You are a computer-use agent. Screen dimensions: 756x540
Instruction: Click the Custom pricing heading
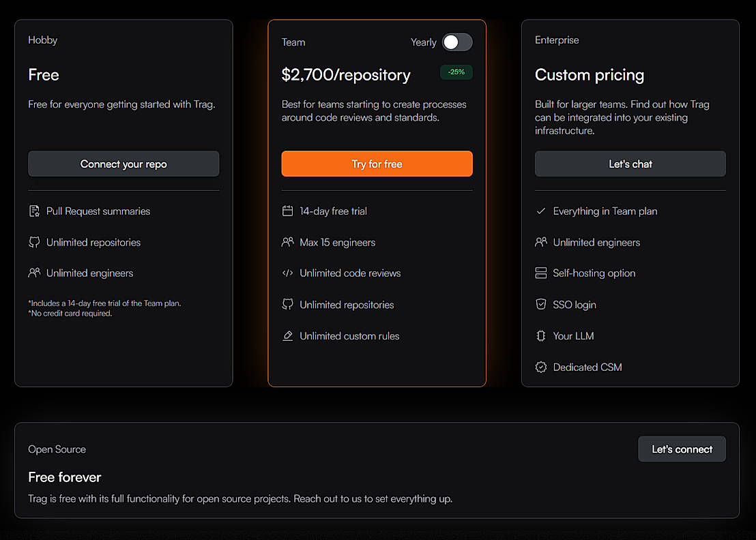[x=590, y=75]
